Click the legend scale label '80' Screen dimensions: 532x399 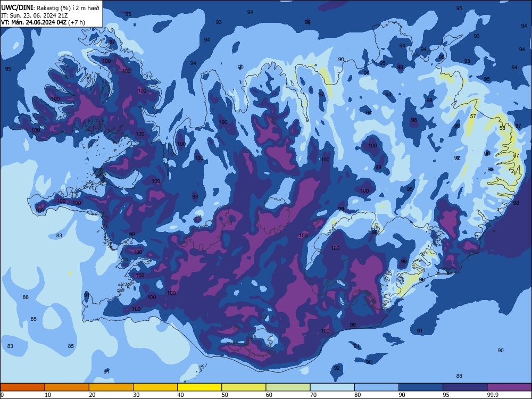point(358,395)
